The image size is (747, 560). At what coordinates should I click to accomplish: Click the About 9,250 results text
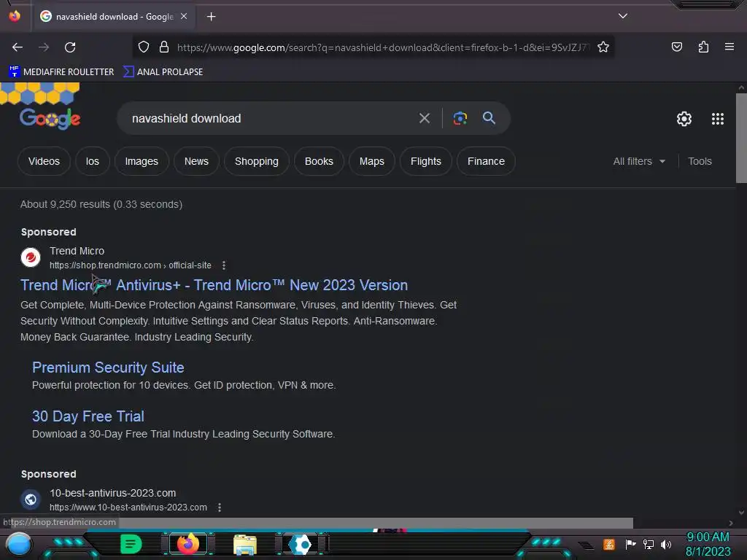pos(101,204)
